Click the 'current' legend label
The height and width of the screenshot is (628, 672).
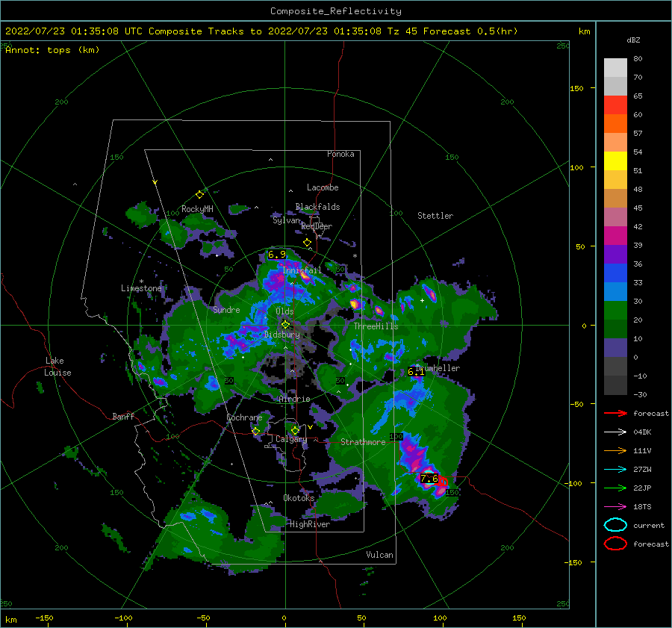click(649, 526)
